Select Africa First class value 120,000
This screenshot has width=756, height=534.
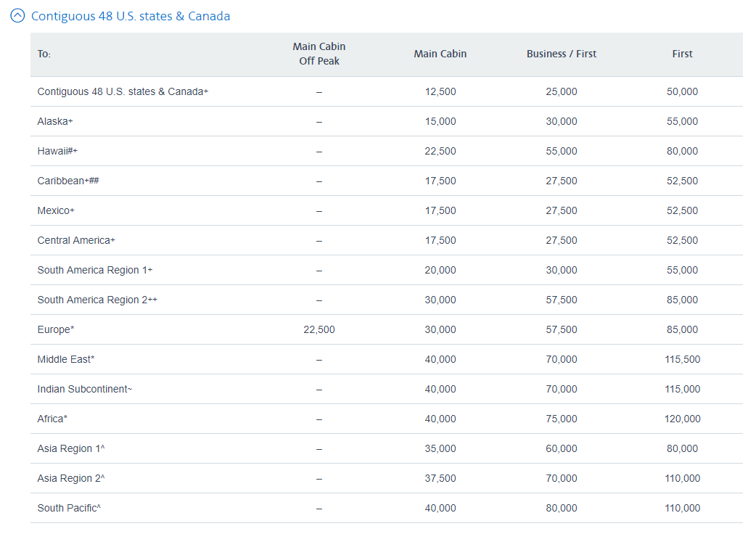(682, 419)
